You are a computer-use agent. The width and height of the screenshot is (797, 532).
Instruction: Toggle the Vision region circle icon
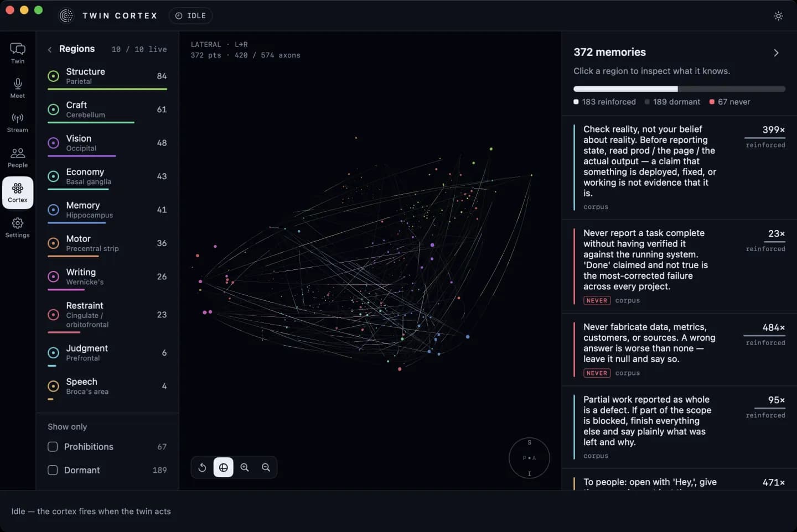click(53, 143)
